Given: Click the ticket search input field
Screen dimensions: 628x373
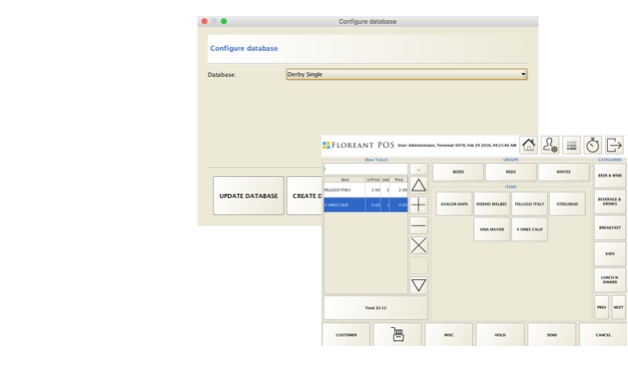Looking at the screenshot, I should (x=365, y=169).
